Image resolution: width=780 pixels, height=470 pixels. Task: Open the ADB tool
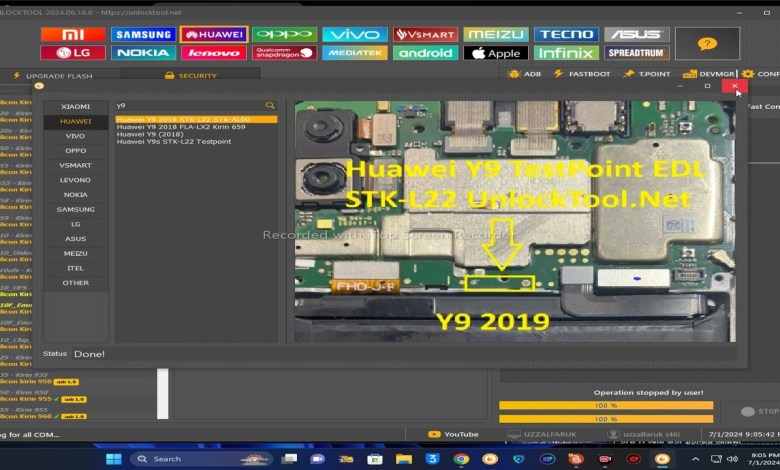coord(525,74)
